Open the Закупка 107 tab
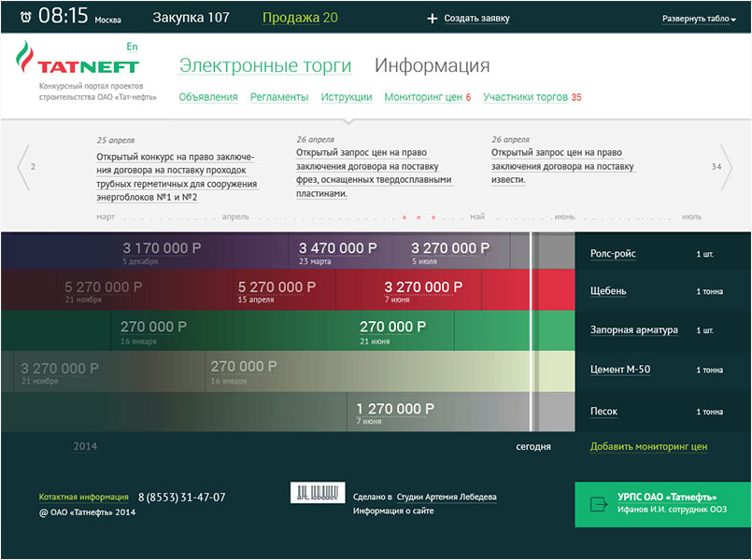752x560 pixels. tap(191, 18)
